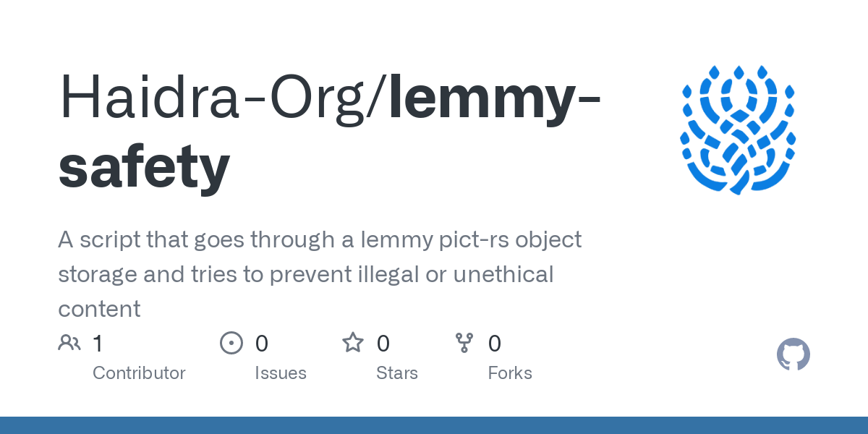The height and width of the screenshot is (434, 868).
Task: Click the blue language bar at bottom
Action: (x=434, y=425)
